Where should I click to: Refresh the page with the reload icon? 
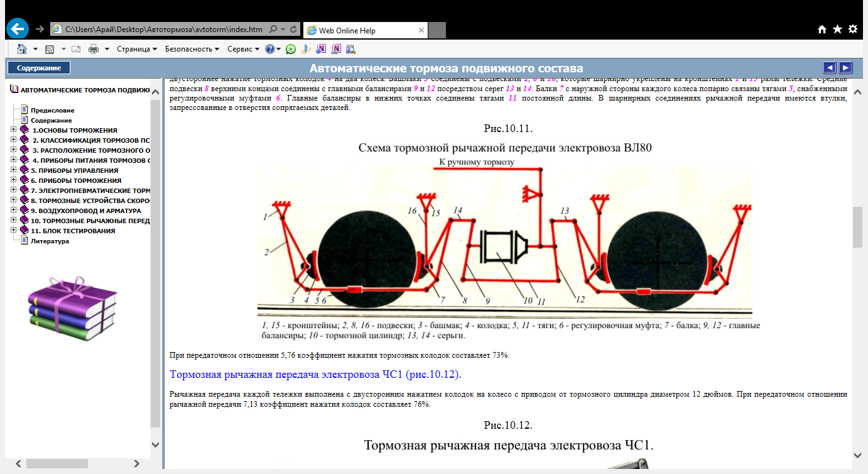click(x=293, y=30)
